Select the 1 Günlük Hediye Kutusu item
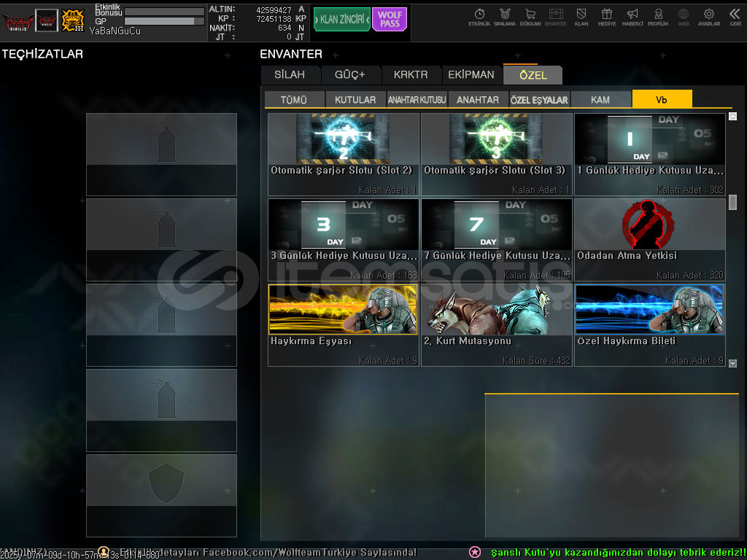This screenshot has width=747, height=560. click(650, 155)
